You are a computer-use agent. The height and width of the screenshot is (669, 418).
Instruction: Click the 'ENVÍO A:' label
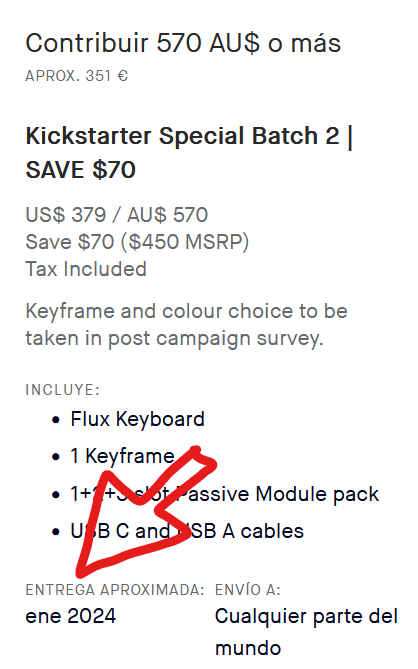248,590
